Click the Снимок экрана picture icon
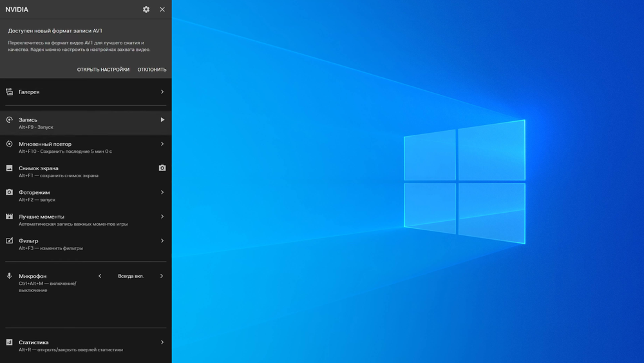The height and width of the screenshot is (363, 644). click(9, 168)
